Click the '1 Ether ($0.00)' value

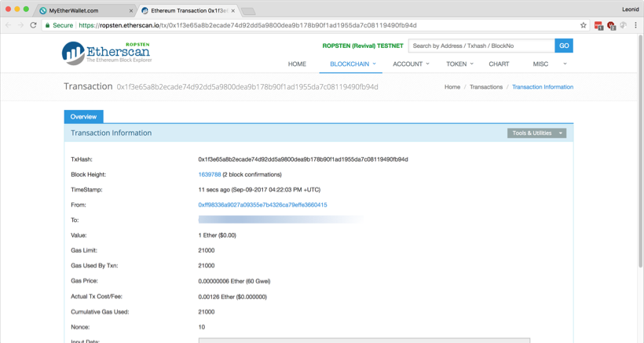(217, 235)
